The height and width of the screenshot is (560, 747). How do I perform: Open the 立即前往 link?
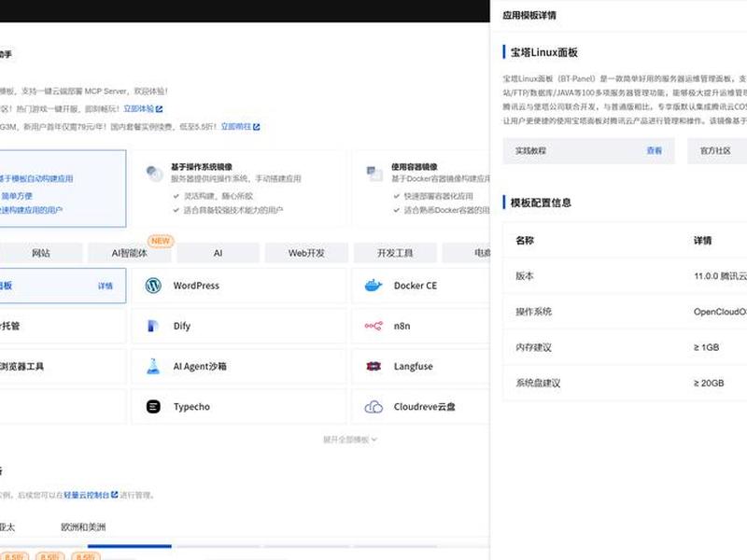click(x=236, y=127)
